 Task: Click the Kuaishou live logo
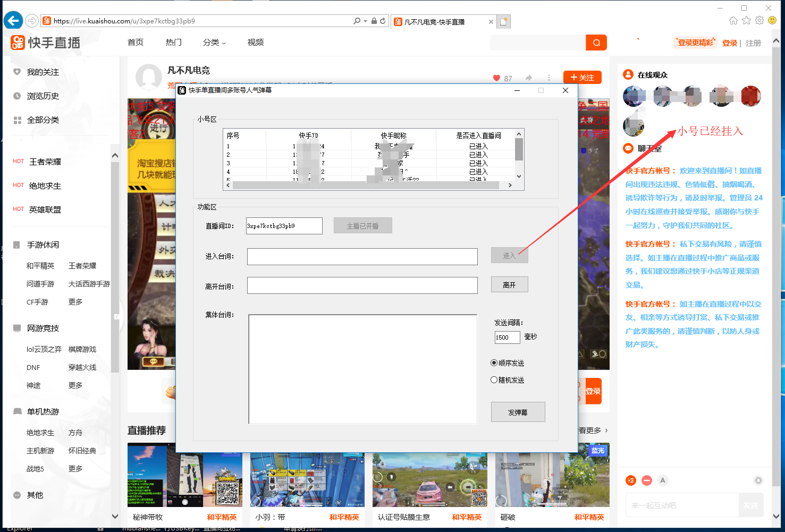pos(46,43)
